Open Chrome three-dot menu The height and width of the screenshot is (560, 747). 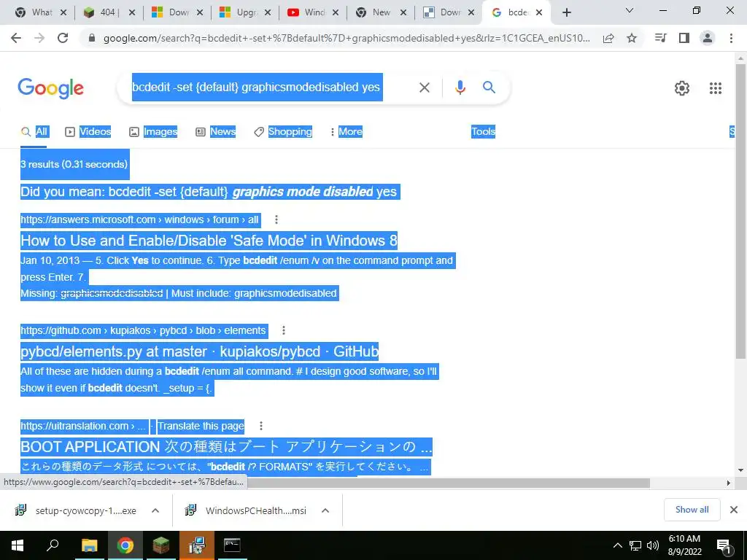[x=731, y=38]
